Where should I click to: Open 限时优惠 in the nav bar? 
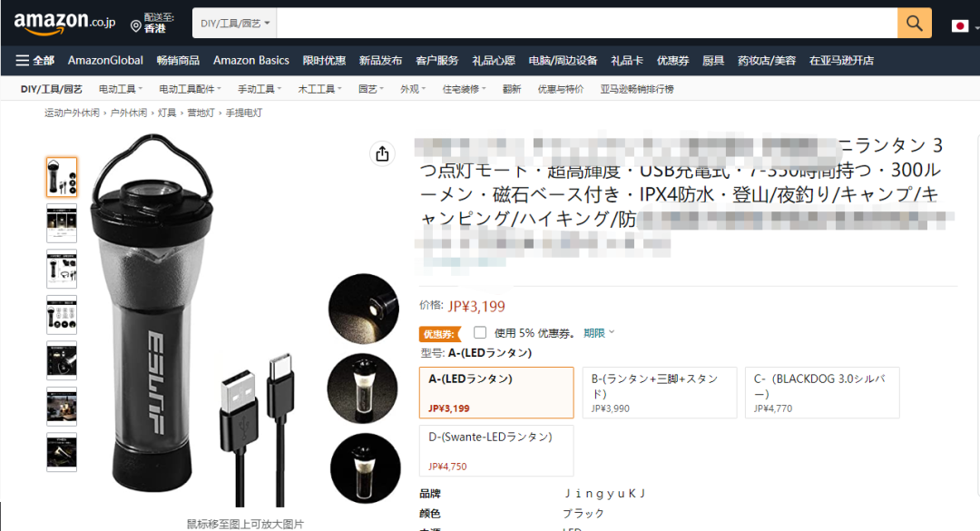(324, 61)
